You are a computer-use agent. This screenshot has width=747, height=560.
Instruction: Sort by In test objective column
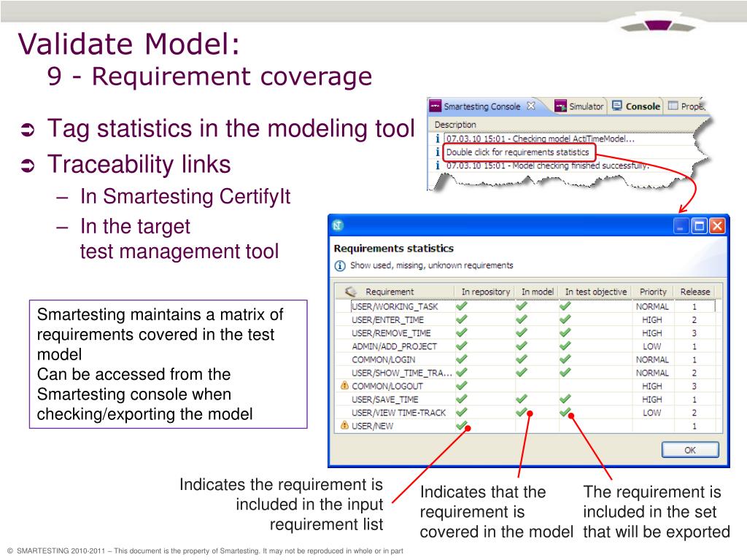tap(595, 292)
